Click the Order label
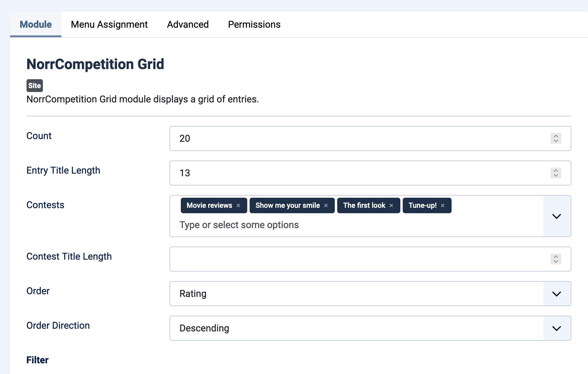Image resolution: width=588 pixels, height=374 pixels. [x=38, y=291]
